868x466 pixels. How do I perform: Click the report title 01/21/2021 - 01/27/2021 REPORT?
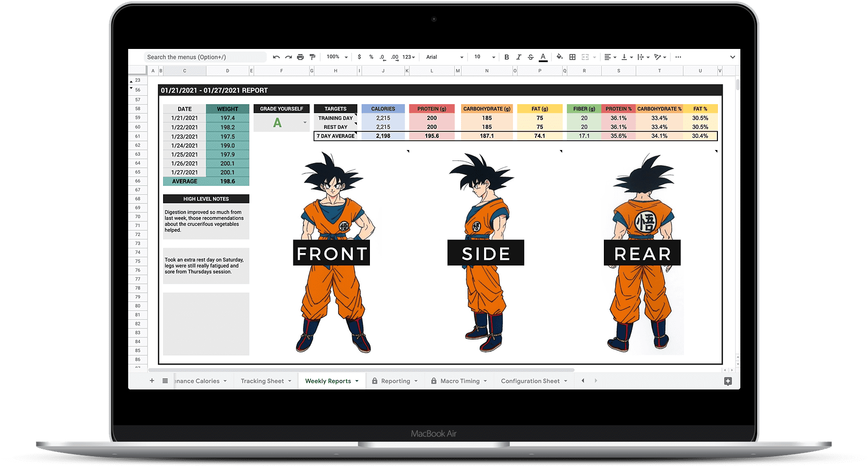[214, 90]
